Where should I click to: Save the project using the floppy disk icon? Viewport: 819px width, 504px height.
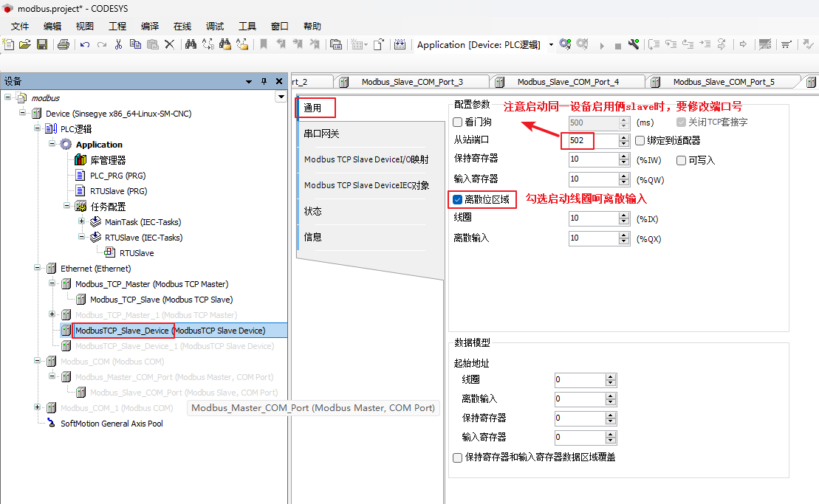(42, 44)
